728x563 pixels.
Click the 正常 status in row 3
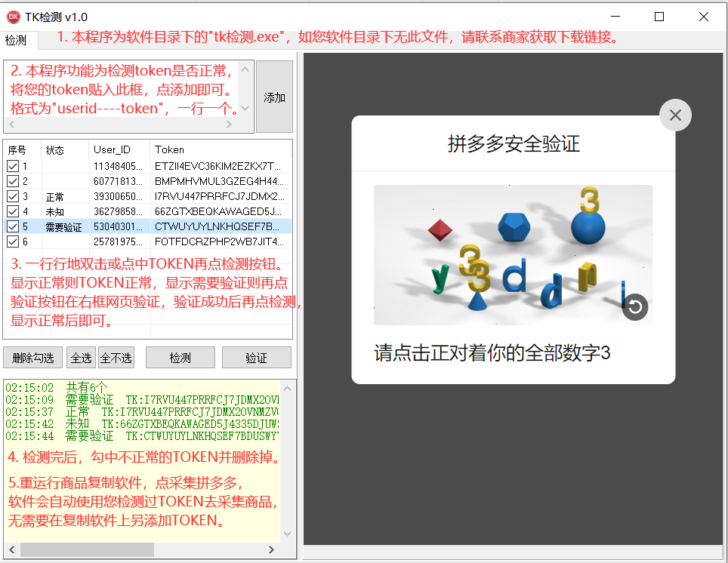55,197
